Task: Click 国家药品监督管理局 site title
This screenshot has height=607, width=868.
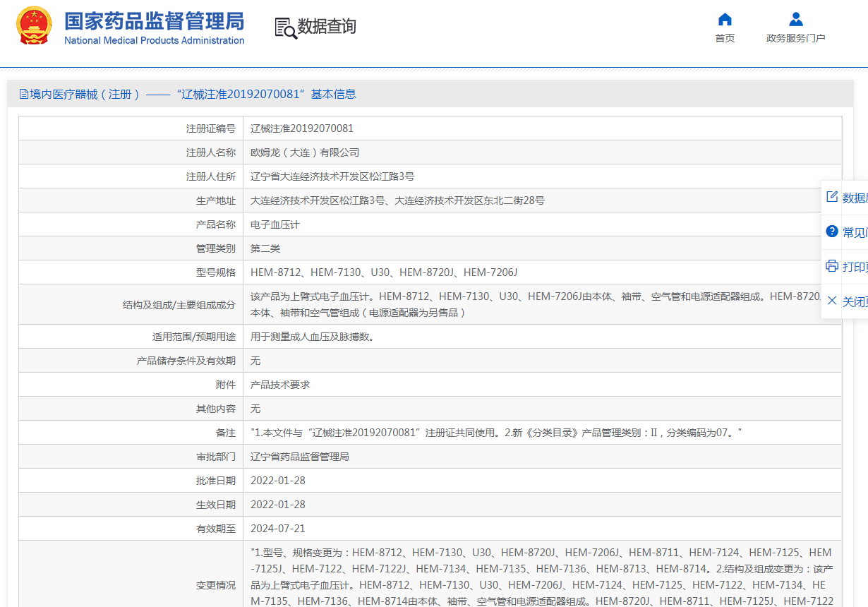Action: click(154, 21)
